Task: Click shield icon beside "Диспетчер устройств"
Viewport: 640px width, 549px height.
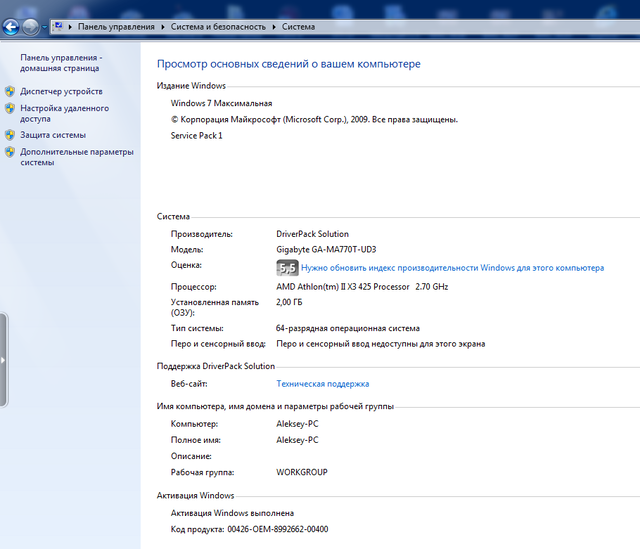Action: pos(10,91)
